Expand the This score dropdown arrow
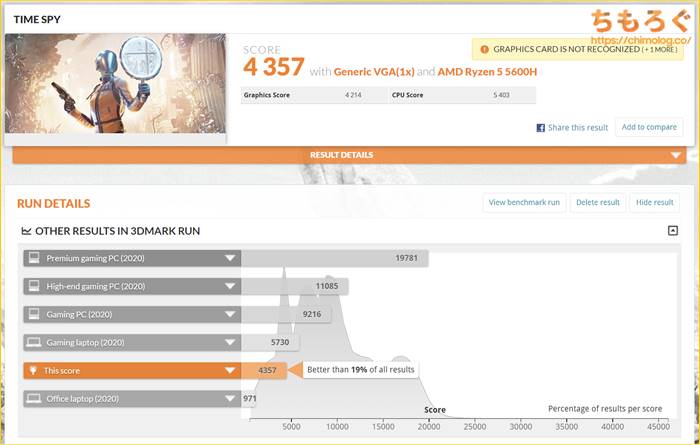 [230, 370]
